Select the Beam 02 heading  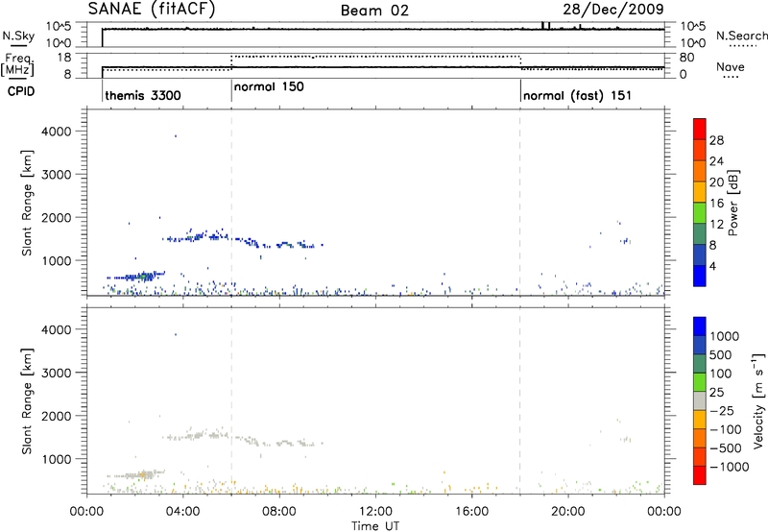tap(374, 11)
